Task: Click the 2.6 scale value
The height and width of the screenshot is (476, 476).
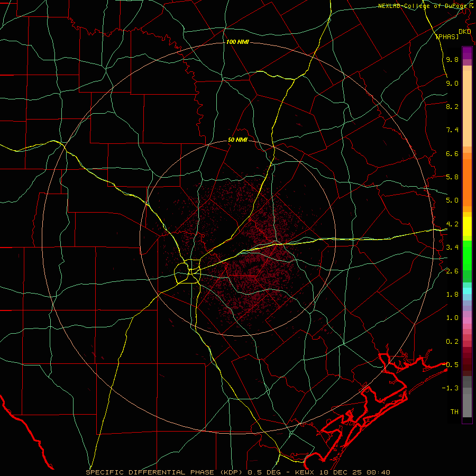Action: point(452,271)
